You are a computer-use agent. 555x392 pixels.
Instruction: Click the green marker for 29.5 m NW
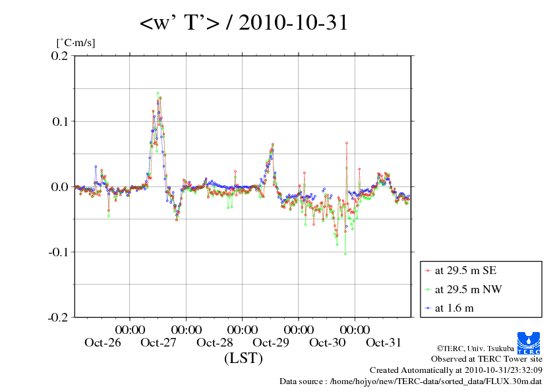click(x=428, y=289)
